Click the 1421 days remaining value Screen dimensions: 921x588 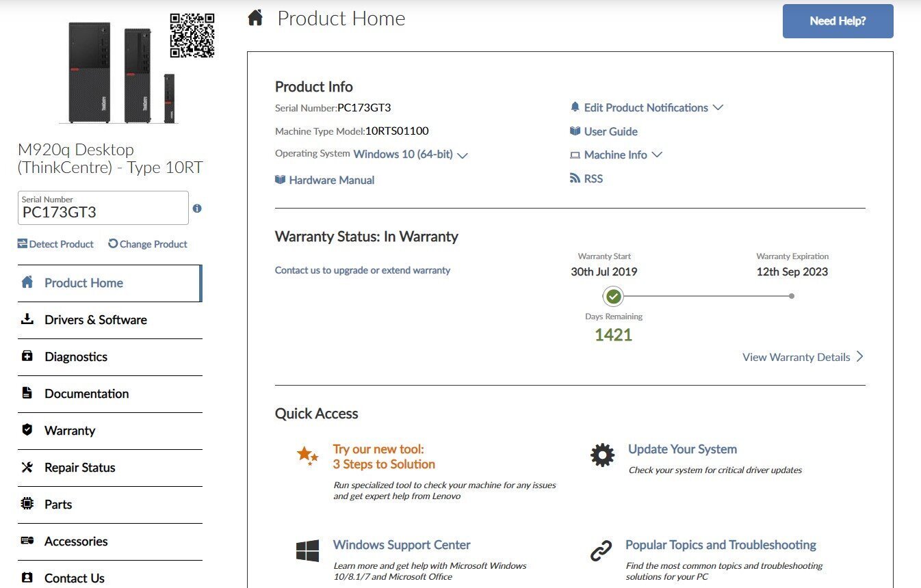point(613,335)
